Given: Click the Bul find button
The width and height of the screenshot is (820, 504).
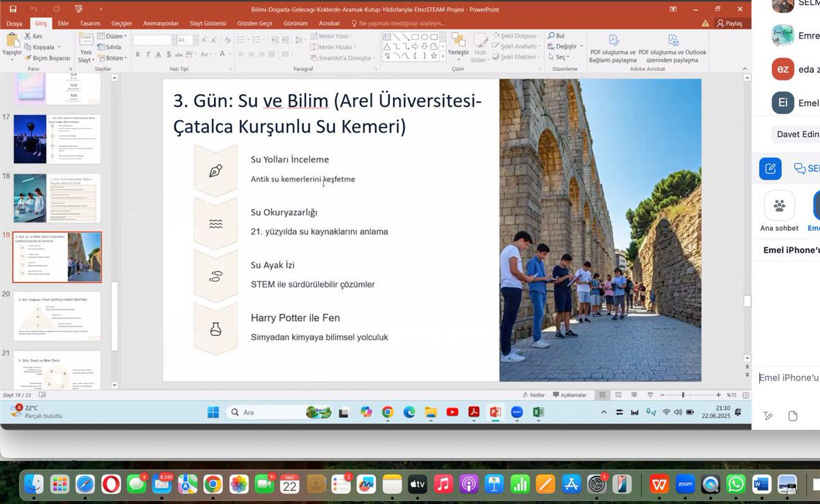Looking at the screenshot, I should 556,36.
